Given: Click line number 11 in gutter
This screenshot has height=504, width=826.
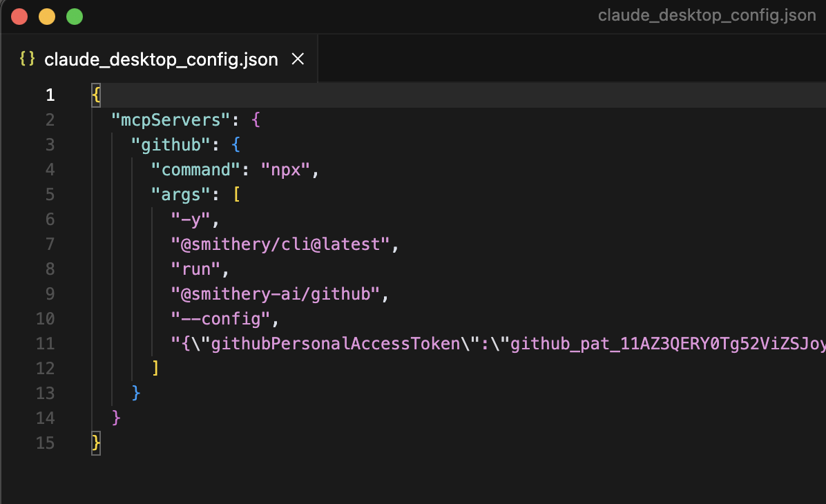Looking at the screenshot, I should pos(46,344).
